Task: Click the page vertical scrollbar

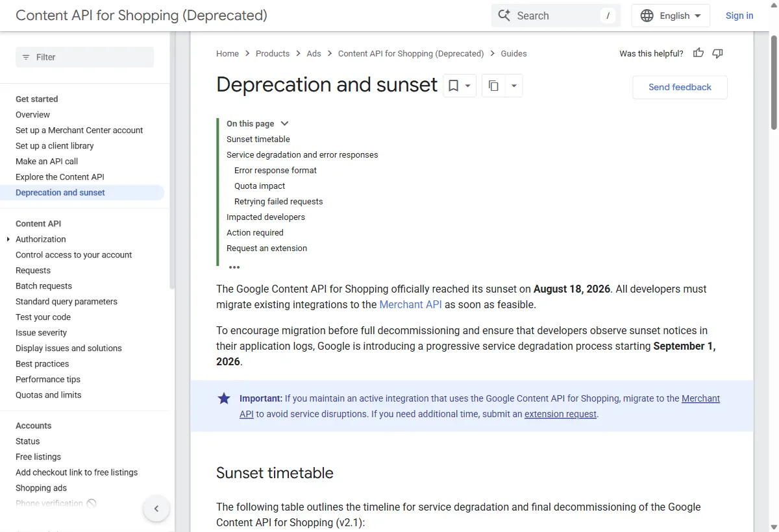Action: point(773,82)
